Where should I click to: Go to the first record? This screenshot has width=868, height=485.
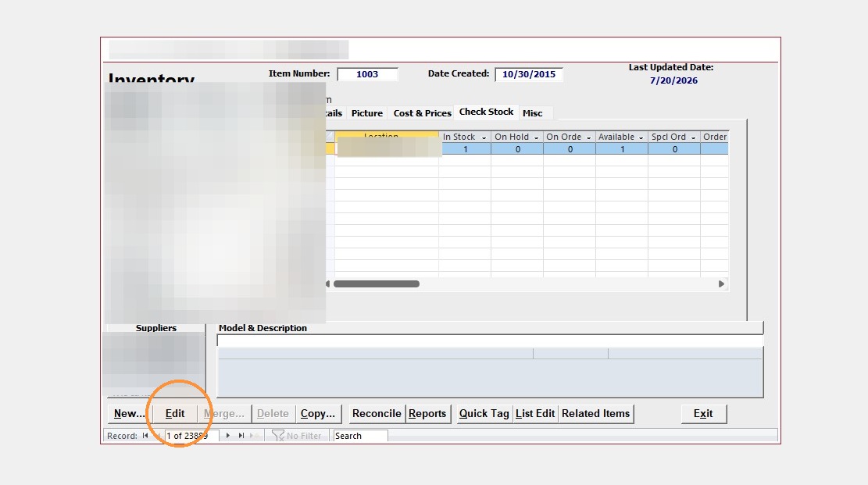(145, 436)
